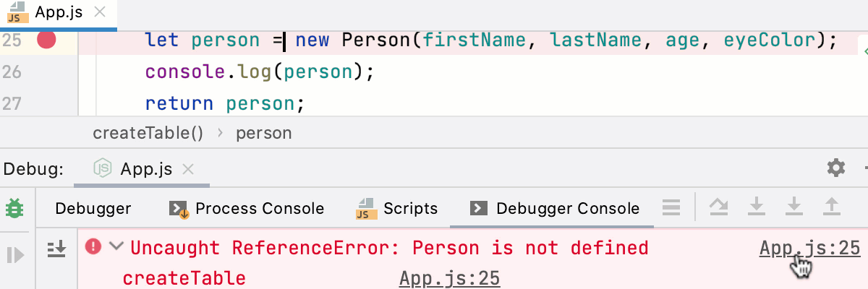The image size is (868, 289).
Task: Click the debug layout lines icon
Action: (x=671, y=209)
